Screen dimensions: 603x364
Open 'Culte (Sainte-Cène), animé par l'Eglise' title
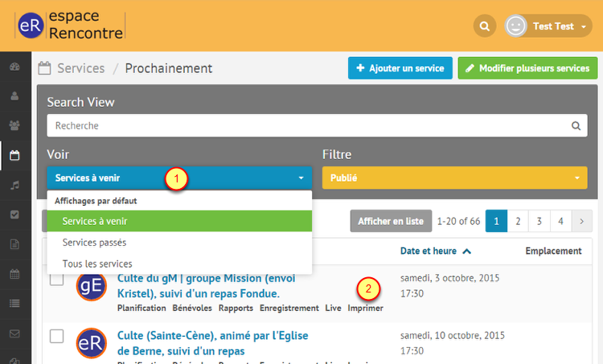pos(213,343)
